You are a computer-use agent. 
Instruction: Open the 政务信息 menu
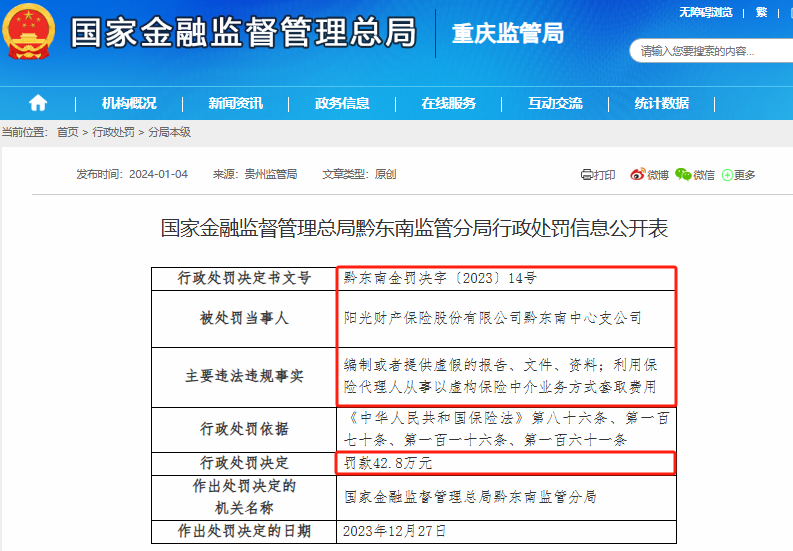point(342,103)
